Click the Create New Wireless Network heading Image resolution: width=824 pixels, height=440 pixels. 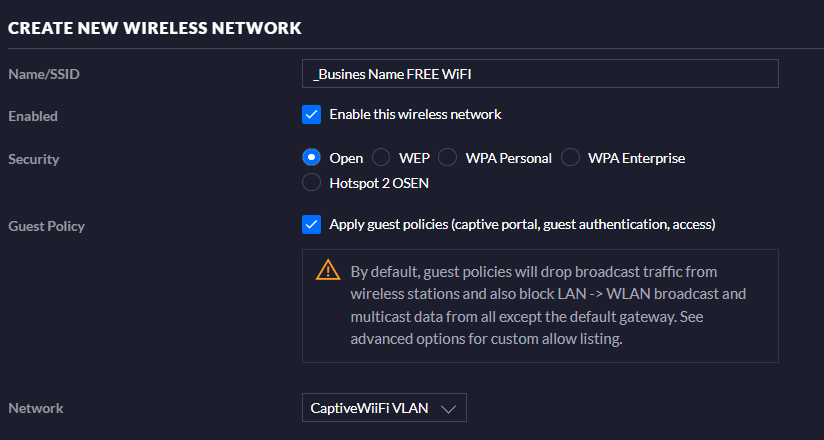tap(154, 28)
